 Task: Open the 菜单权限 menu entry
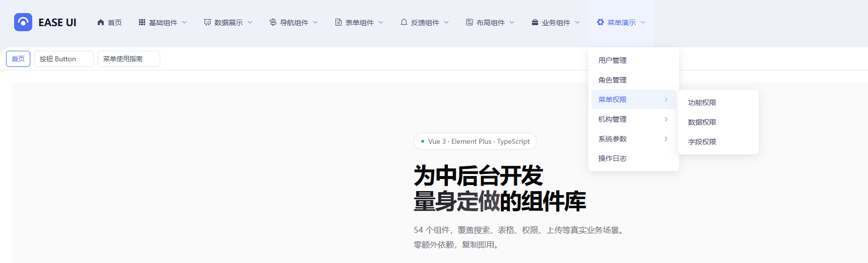point(634,100)
